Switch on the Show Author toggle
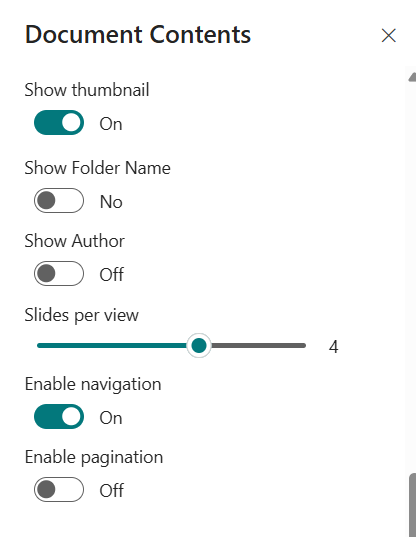This screenshot has width=416, height=537. (59, 273)
